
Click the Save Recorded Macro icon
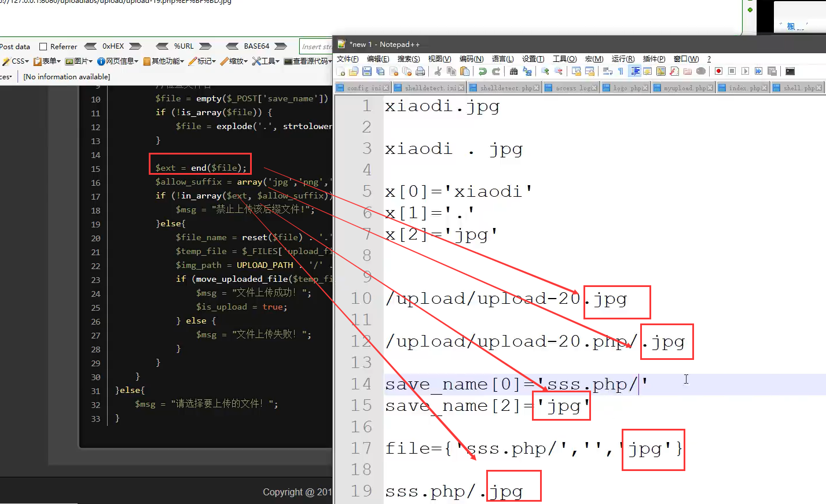point(772,71)
